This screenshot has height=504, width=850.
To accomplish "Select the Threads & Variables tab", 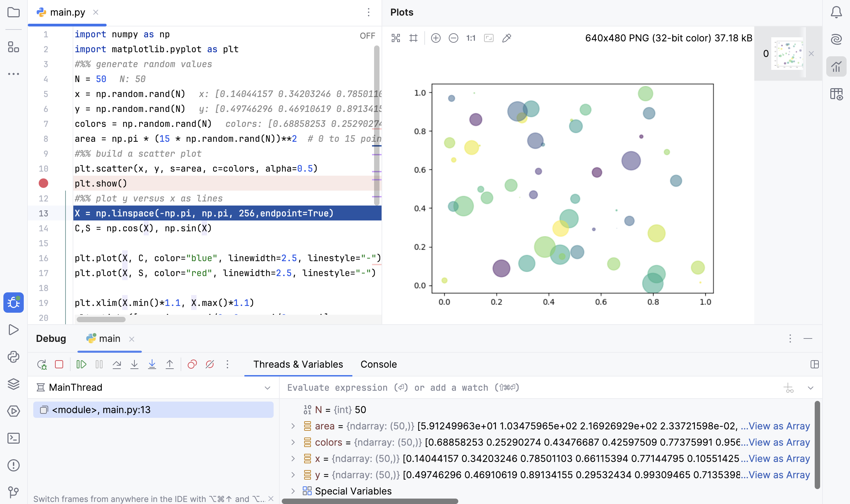I will (298, 364).
